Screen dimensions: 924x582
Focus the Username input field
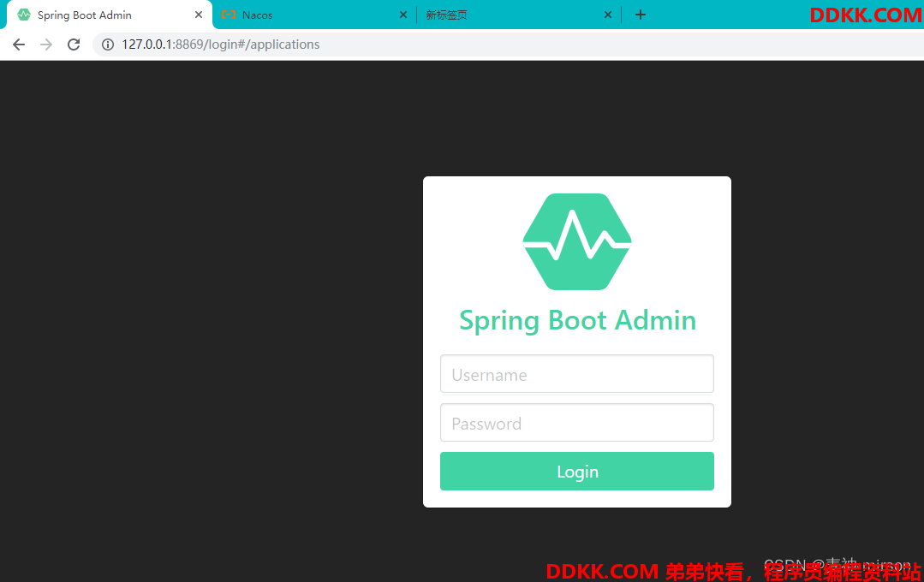point(577,373)
